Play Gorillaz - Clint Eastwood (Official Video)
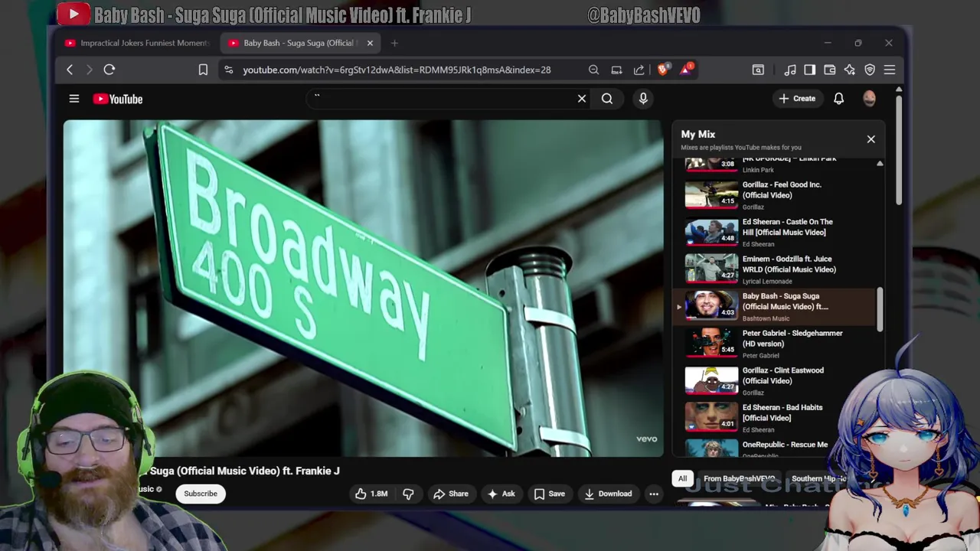980x551 pixels. 775,381
